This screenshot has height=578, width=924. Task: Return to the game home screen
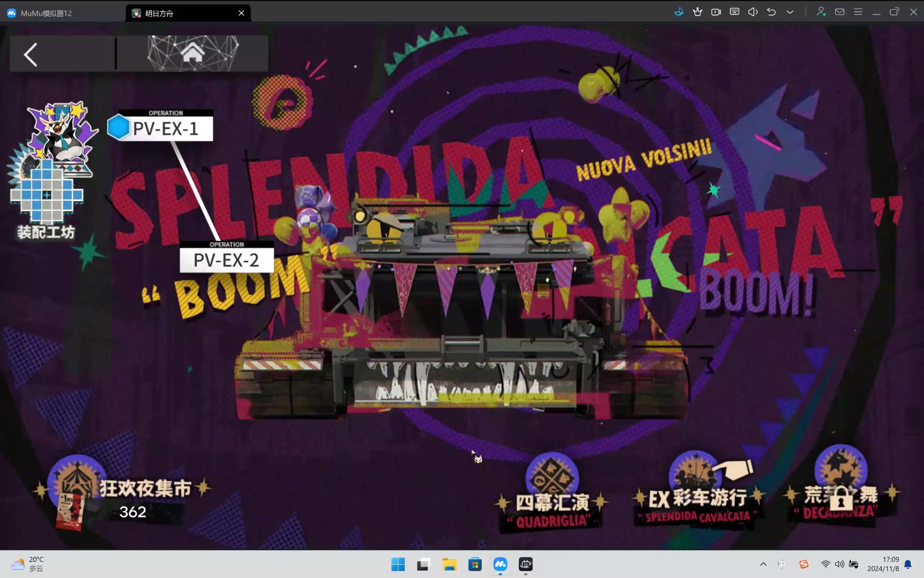click(x=192, y=54)
